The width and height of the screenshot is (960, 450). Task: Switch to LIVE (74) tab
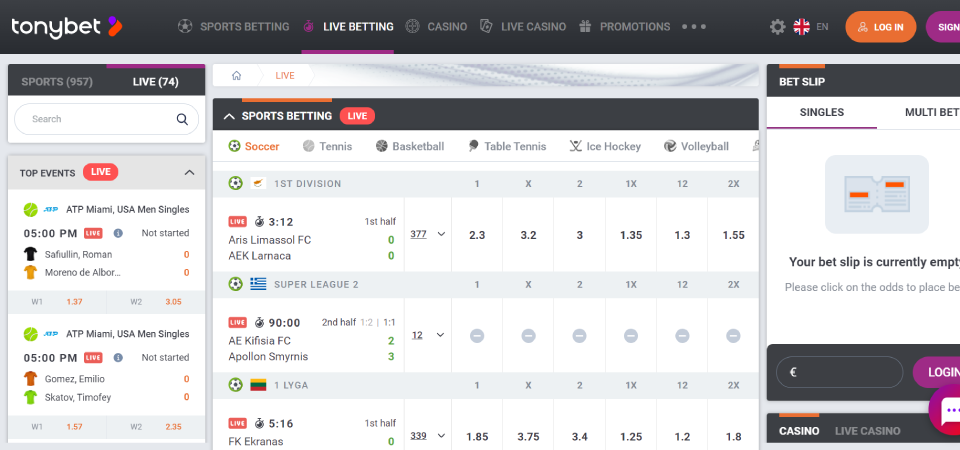[x=156, y=81]
